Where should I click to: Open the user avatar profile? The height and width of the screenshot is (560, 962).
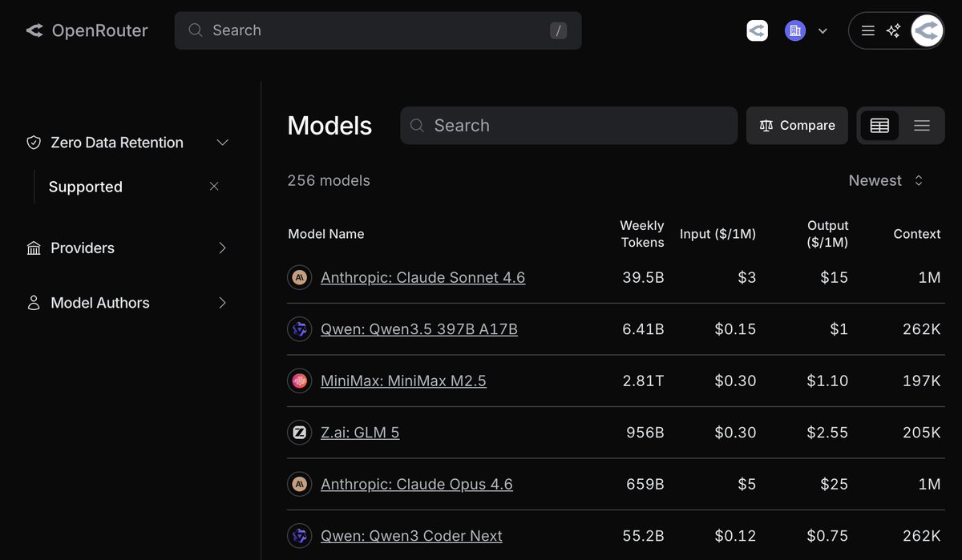[x=928, y=30]
